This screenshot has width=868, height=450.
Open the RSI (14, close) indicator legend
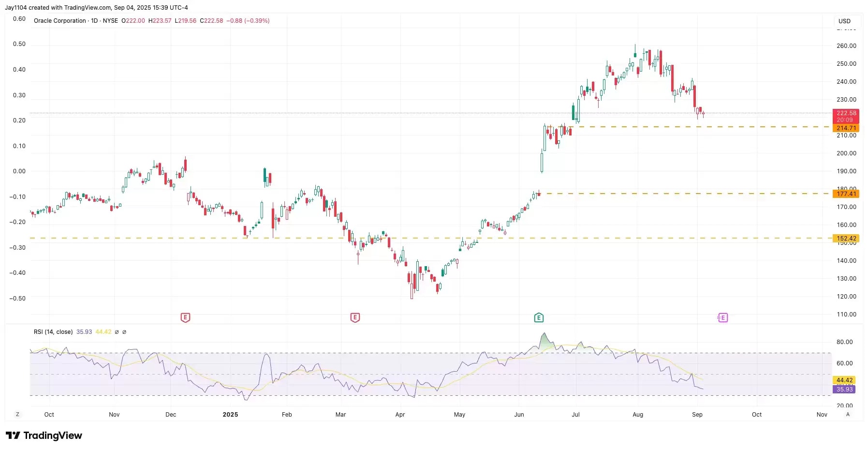[x=53, y=332]
